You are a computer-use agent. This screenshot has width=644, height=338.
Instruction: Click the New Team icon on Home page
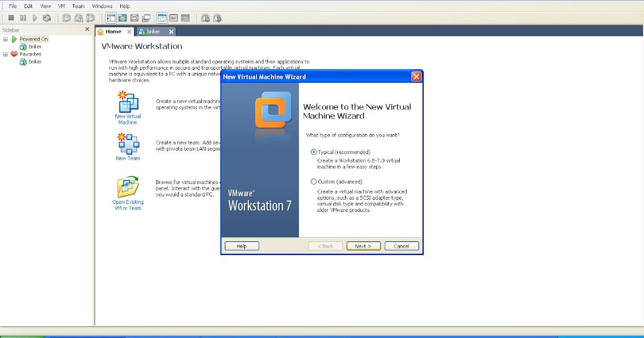(x=128, y=143)
